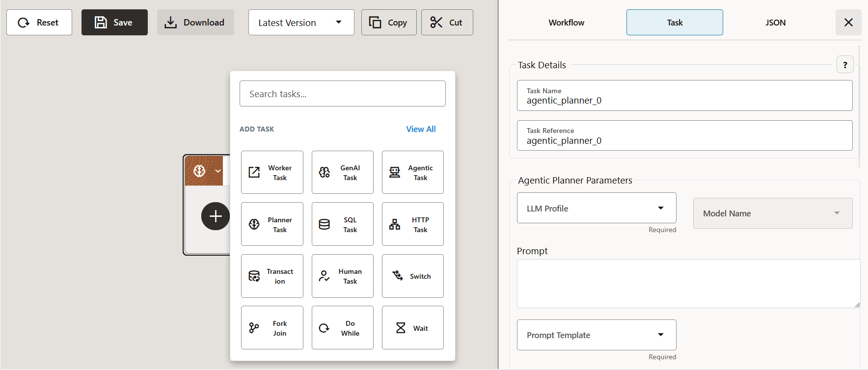Add a Do While task
868x370 pixels.
(342, 328)
